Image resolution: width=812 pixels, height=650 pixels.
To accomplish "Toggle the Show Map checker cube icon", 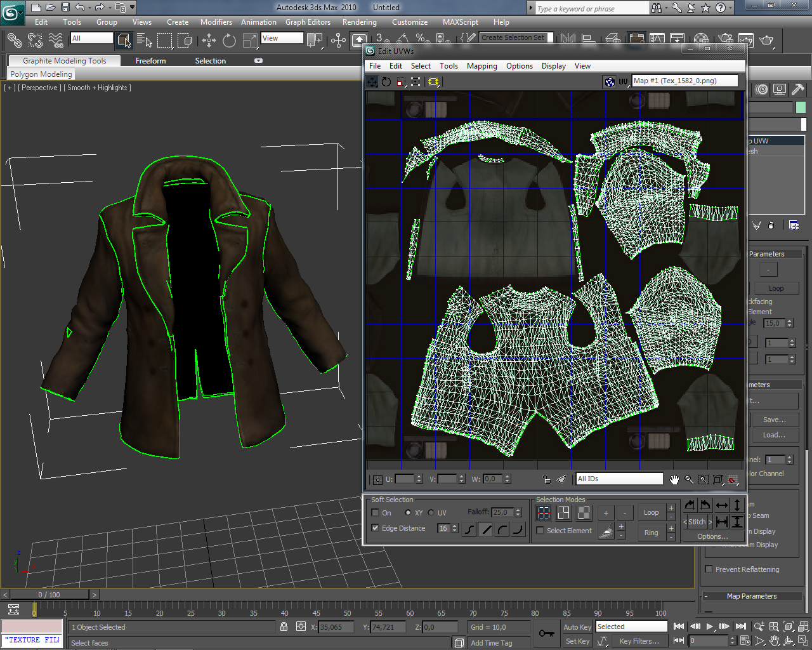I will [x=610, y=82].
